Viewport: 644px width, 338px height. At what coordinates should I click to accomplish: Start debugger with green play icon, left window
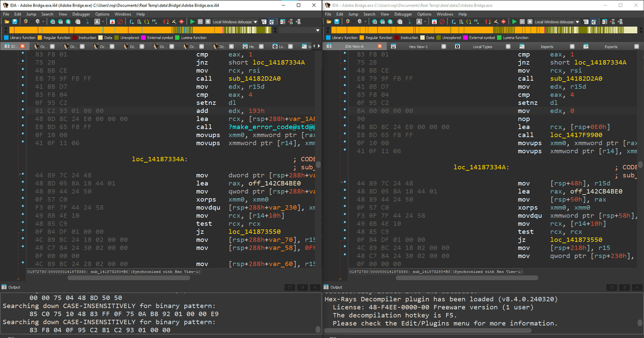point(192,22)
